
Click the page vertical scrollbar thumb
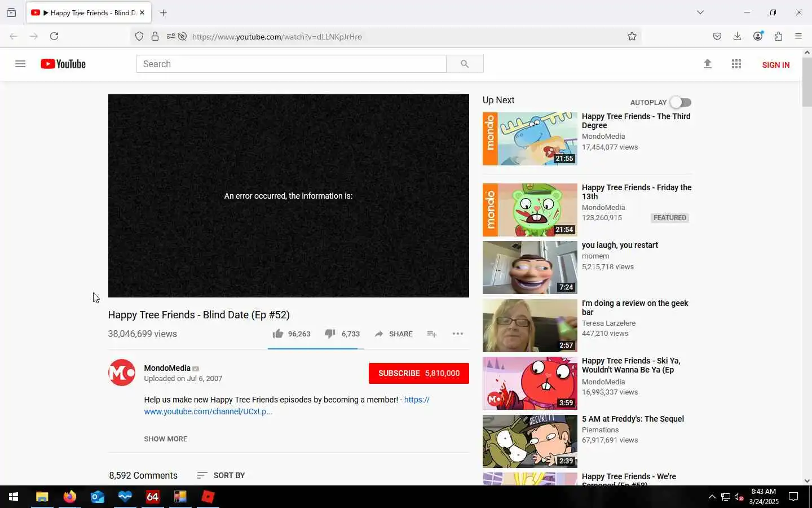807,81
